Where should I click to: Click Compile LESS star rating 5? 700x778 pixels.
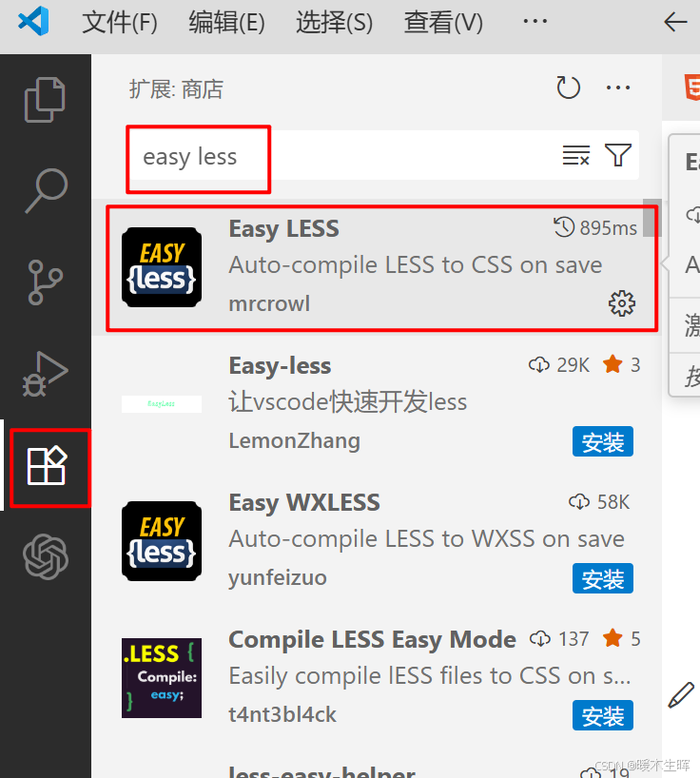[622, 639]
